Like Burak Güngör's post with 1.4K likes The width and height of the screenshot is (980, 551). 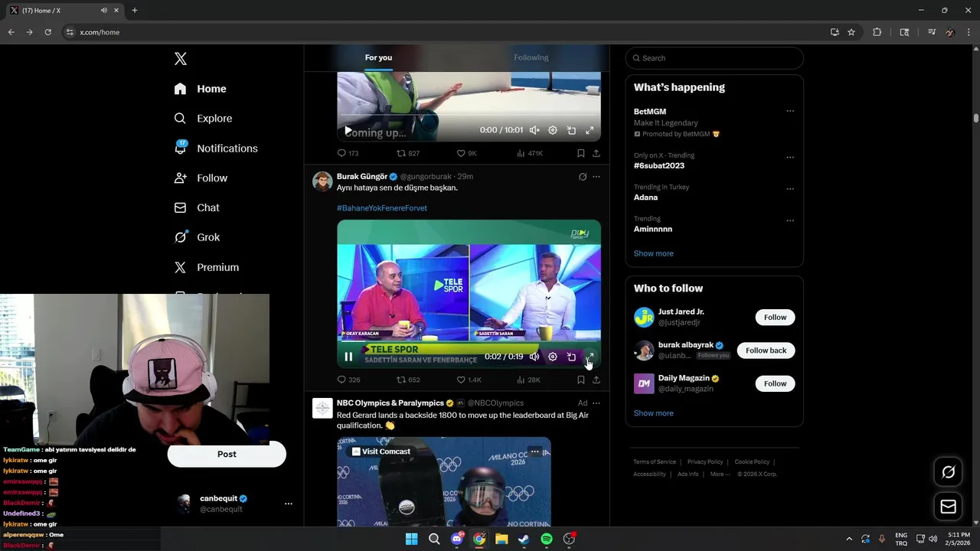point(469,380)
